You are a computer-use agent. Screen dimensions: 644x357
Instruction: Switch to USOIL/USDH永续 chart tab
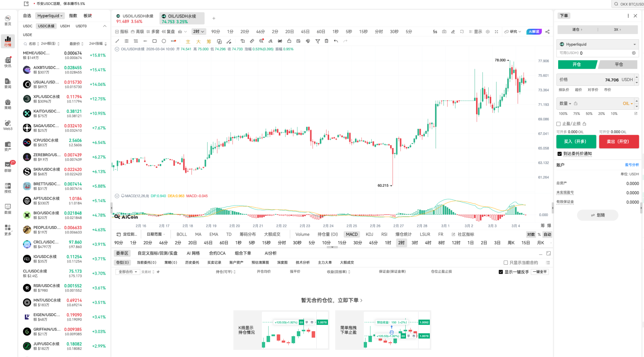pyautogui.click(x=135, y=19)
